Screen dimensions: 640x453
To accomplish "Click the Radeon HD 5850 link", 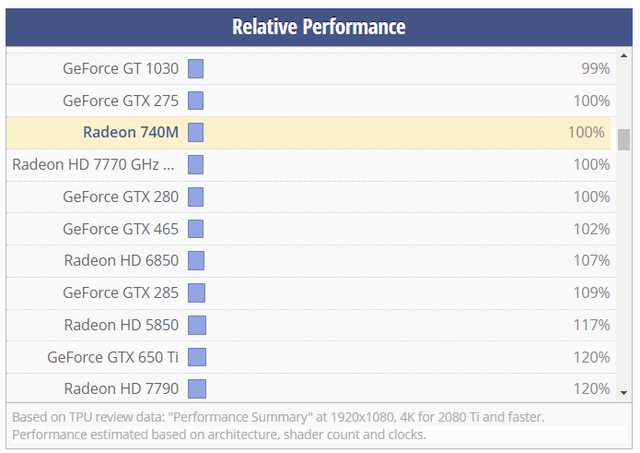I will 121,325.
